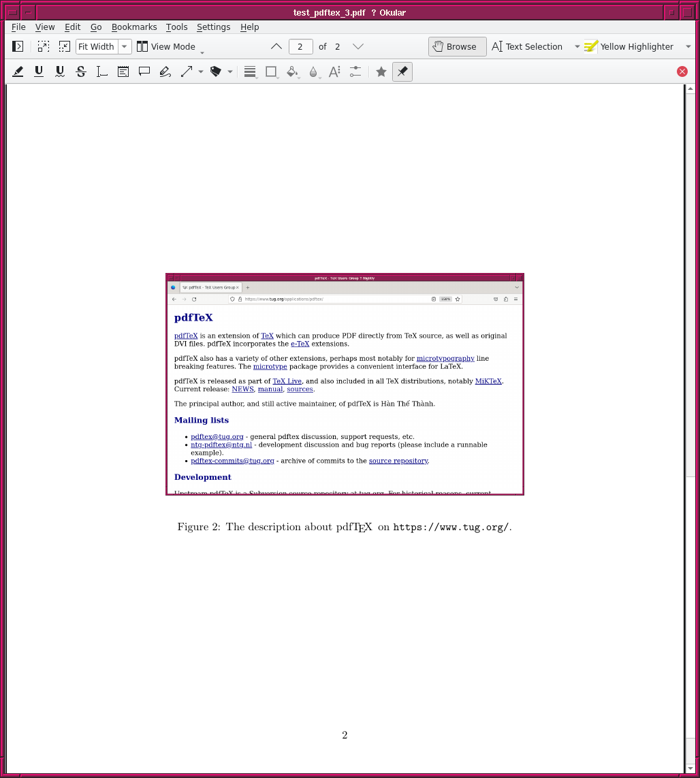Toggle the sidebar panel icon
The height and width of the screenshot is (778, 700).
[x=18, y=46]
